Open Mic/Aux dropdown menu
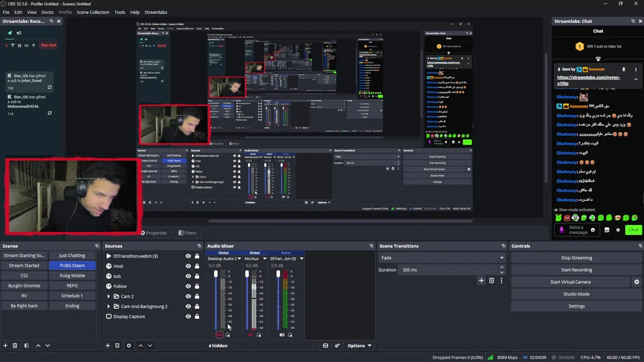644x362 pixels. (x=265, y=258)
